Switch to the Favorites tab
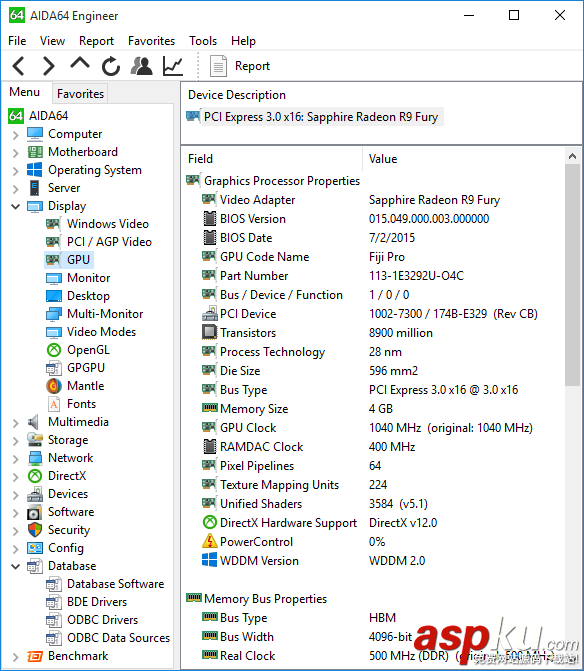 point(80,94)
